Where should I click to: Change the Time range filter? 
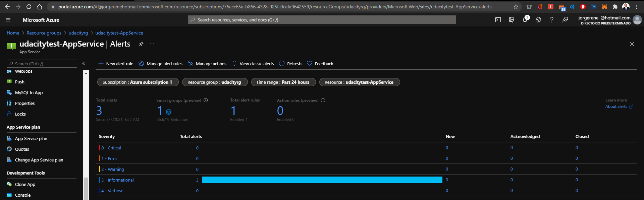(x=283, y=82)
